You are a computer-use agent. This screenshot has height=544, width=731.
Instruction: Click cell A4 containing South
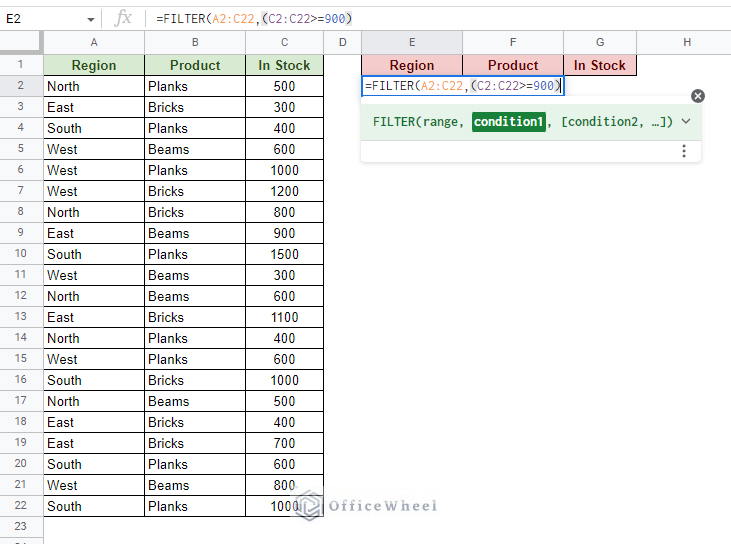pos(94,128)
